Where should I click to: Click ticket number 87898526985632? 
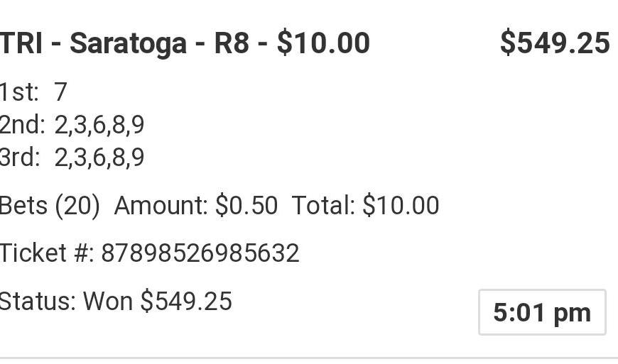tap(200, 253)
